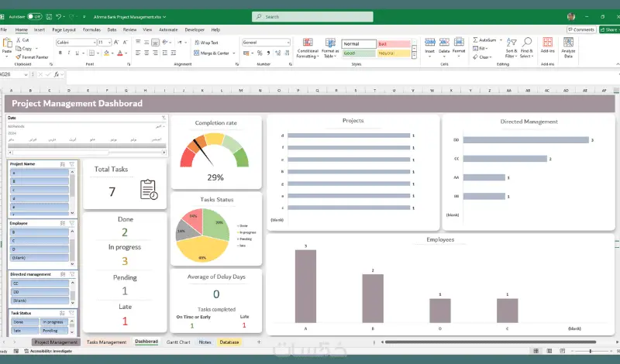Image resolution: width=620 pixels, height=364 pixels.
Task: Expand the Fill dropdown
Action: 487,49
